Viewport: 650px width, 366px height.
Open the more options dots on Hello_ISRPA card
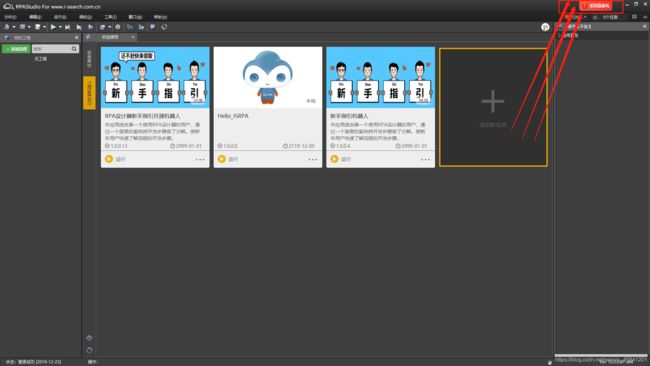(x=313, y=160)
